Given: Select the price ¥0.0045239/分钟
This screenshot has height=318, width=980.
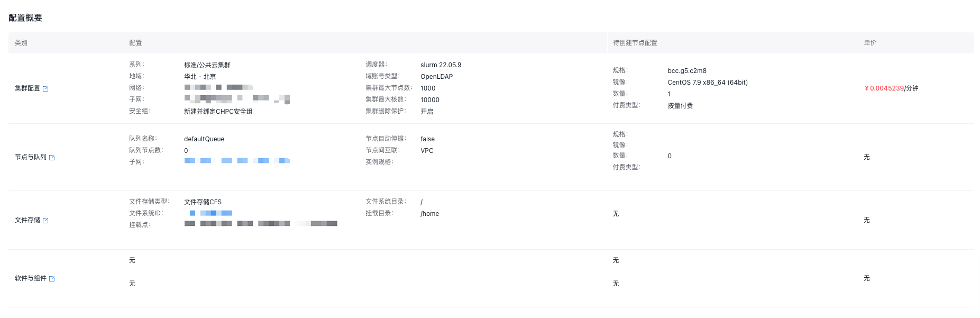Looking at the screenshot, I should pyautogui.click(x=891, y=88).
